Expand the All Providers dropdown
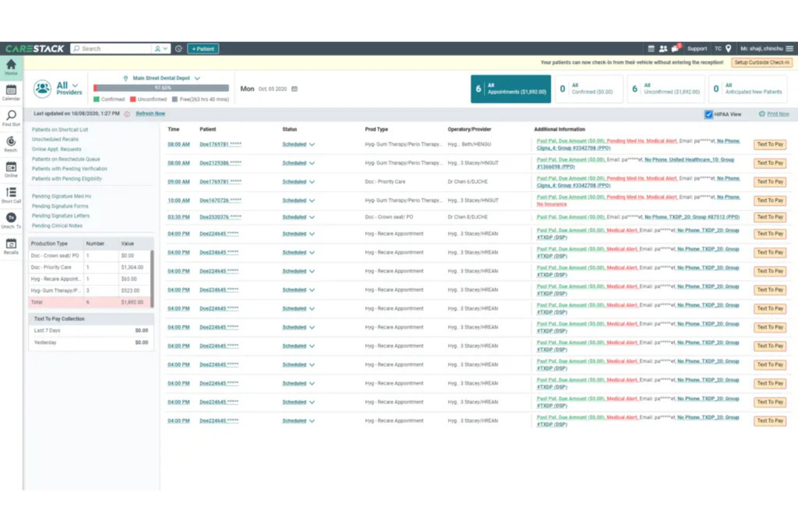 click(75, 86)
